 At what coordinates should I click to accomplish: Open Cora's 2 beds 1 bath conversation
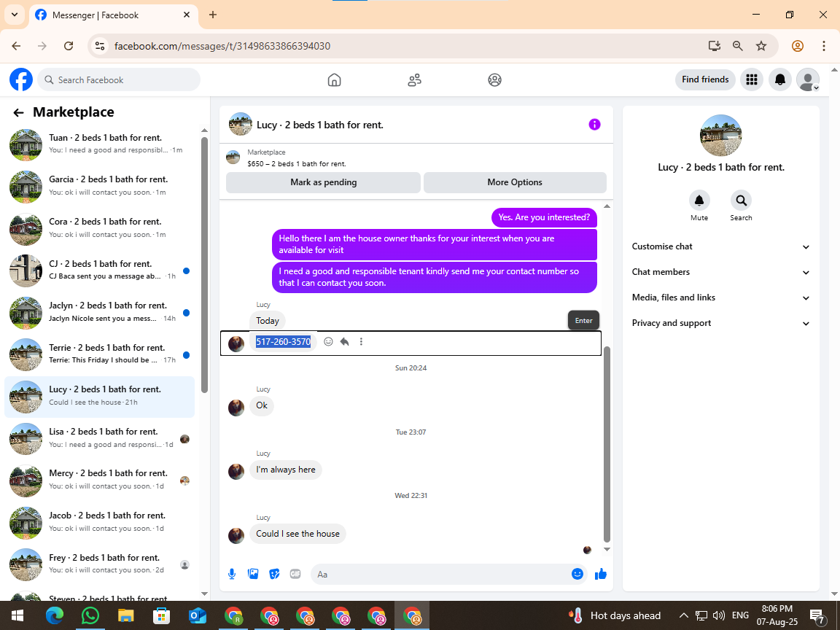tap(101, 228)
